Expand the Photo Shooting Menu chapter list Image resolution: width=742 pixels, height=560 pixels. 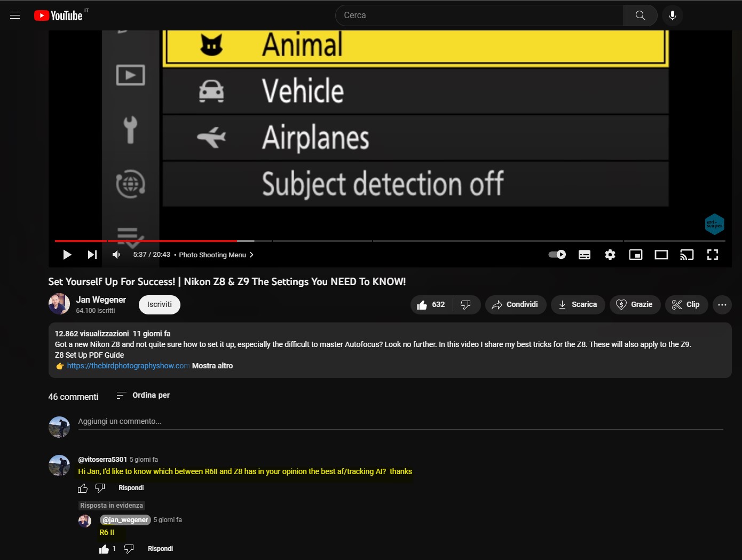pyautogui.click(x=216, y=255)
